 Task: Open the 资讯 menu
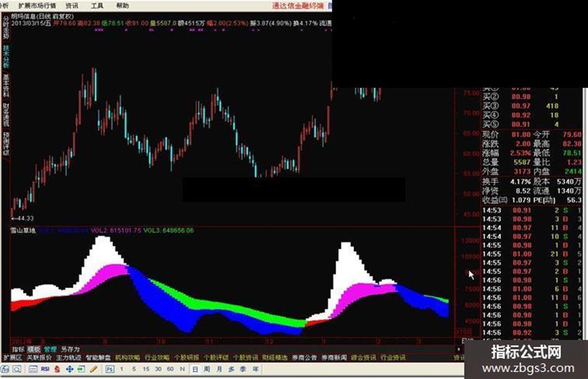point(72,6)
